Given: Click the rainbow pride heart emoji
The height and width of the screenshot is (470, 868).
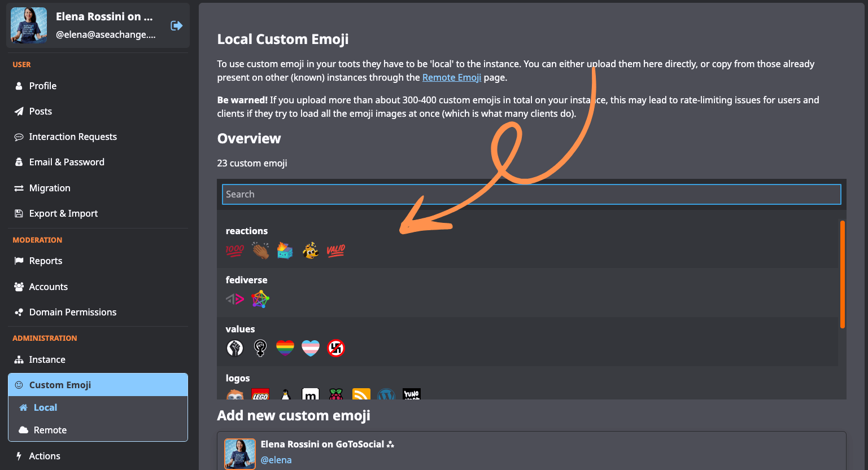Looking at the screenshot, I should (285, 348).
